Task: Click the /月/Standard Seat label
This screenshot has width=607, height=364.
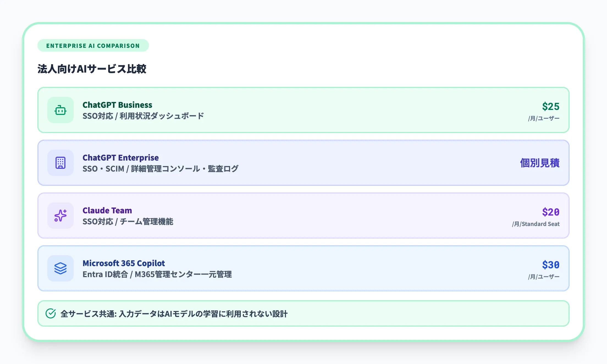Action: (536, 224)
